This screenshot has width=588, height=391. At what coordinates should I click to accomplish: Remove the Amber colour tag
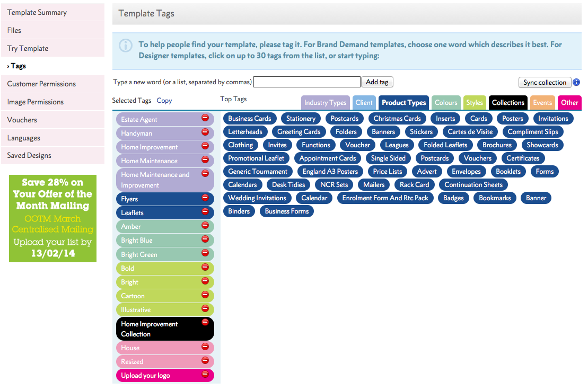[205, 225]
